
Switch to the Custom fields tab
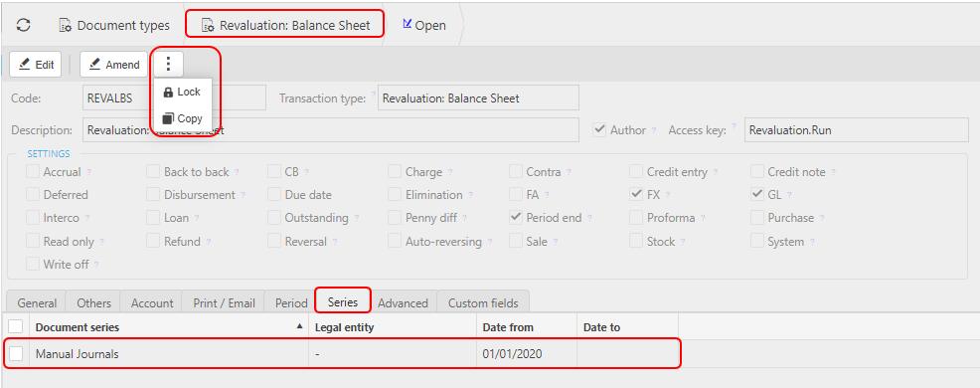483,302
